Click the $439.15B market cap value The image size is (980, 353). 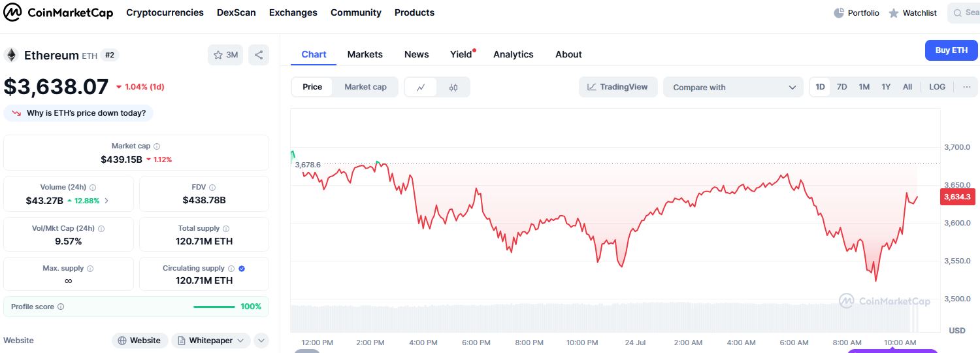coord(122,160)
